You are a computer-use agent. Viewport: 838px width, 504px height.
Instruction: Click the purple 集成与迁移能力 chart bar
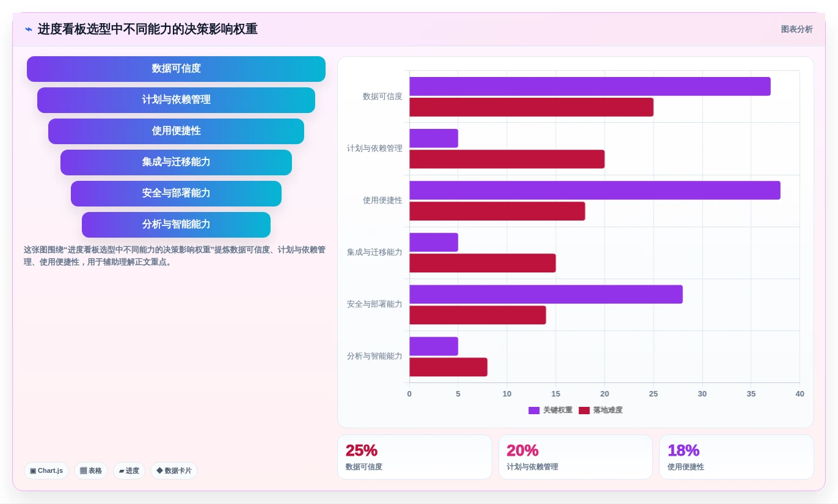[x=434, y=242]
